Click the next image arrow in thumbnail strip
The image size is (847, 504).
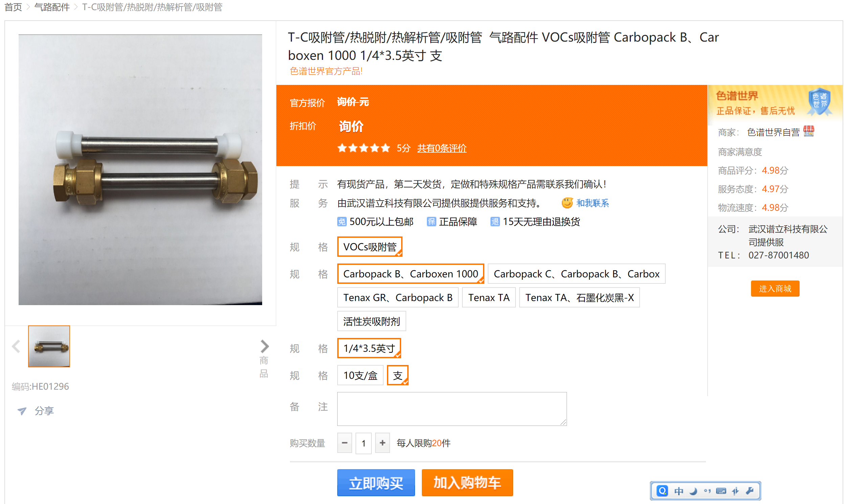point(265,346)
